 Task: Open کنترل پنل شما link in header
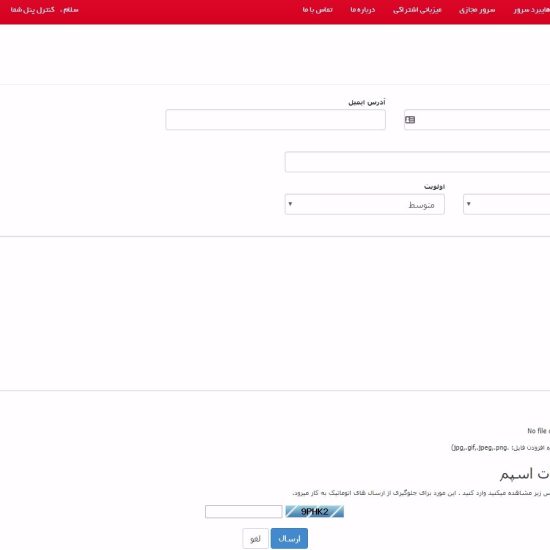[33, 10]
